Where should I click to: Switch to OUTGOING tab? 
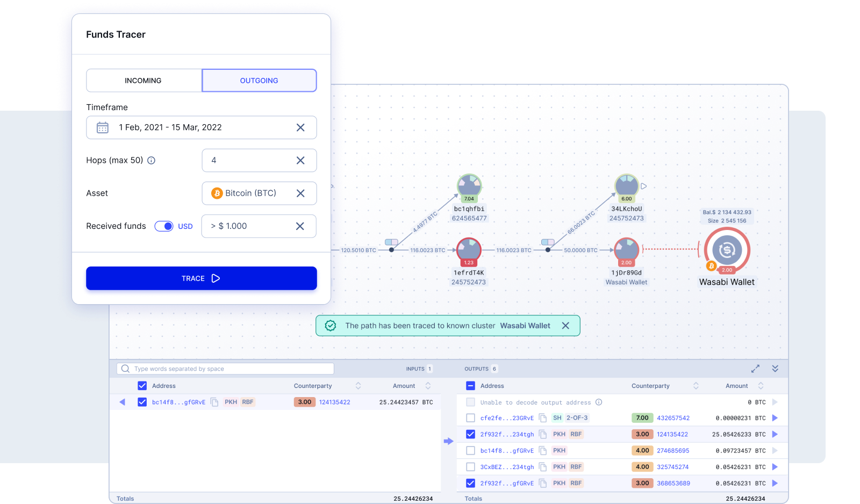259,81
